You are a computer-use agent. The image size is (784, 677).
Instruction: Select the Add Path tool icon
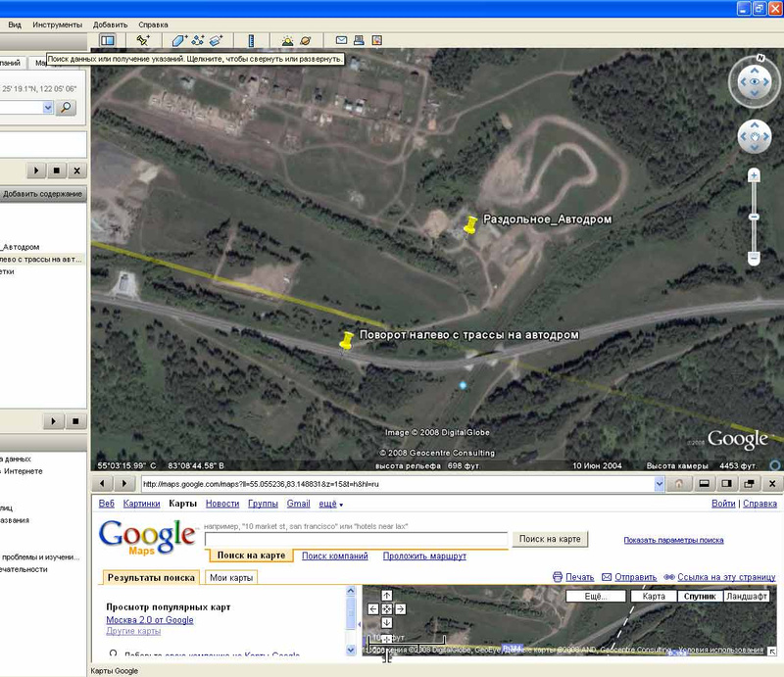(x=198, y=41)
